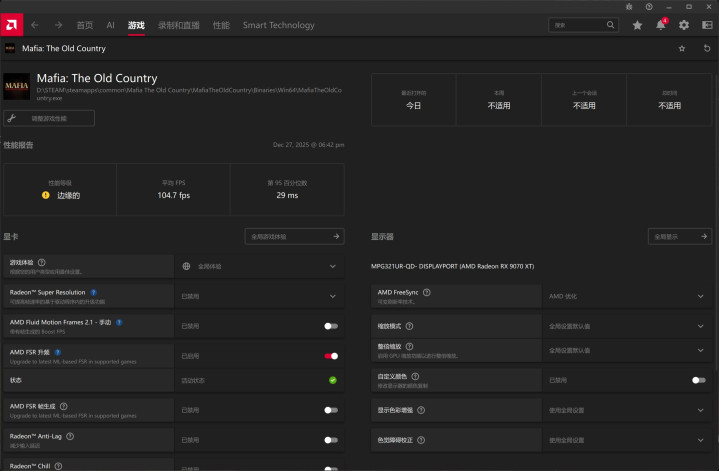719x471 pixels.
Task: Open the Smart Technology tab
Action: (x=278, y=25)
